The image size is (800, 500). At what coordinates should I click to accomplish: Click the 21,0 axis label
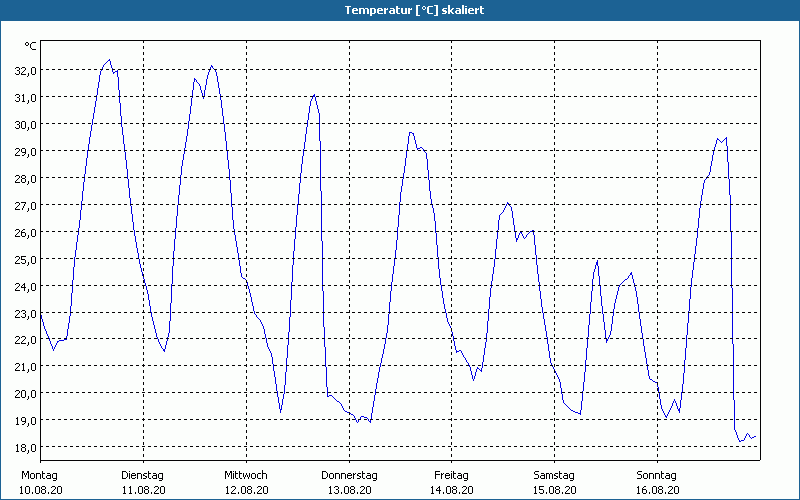click(26, 367)
